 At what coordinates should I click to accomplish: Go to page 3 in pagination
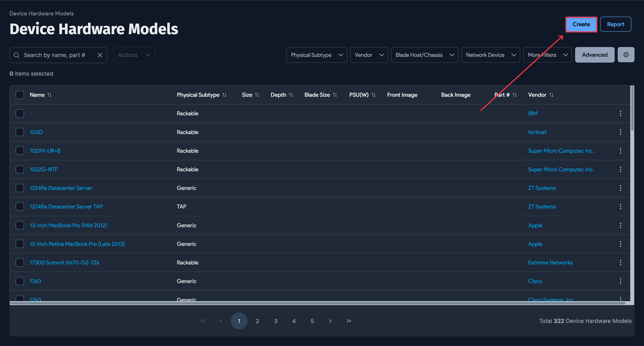[x=275, y=321]
